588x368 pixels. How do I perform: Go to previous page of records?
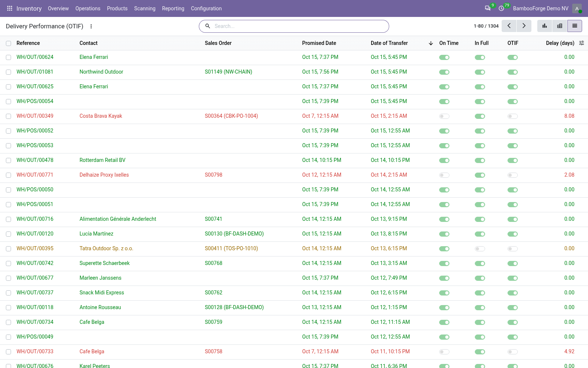tap(509, 26)
